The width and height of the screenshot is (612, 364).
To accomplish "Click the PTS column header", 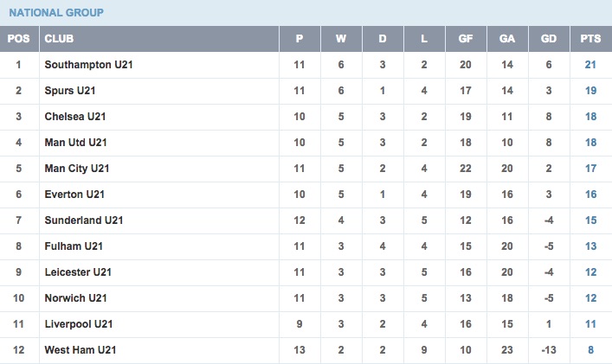I will [590, 39].
